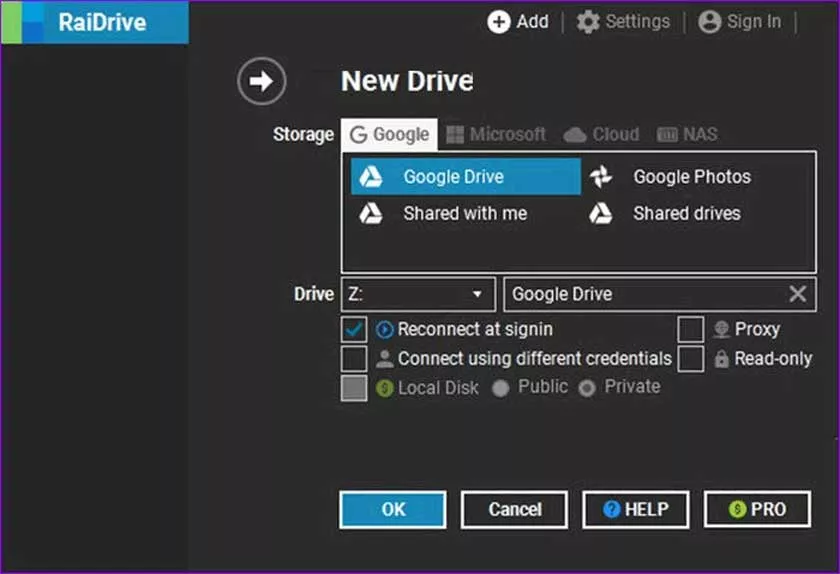840x574 pixels.
Task: Click the Add label in top bar
Action: pyautogui.click(x=532, y=22)
